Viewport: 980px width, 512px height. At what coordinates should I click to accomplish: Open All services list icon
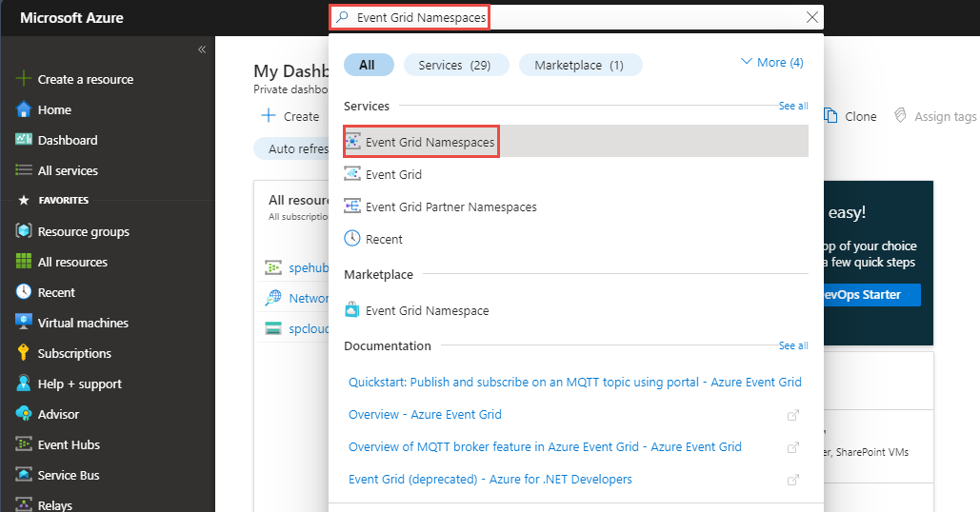click(24, 169)
